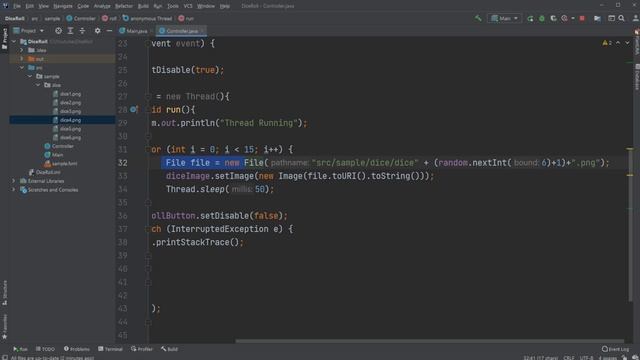640x360 pixels.
Task: Click Select Opened File target icon
Action: [58, 31]
